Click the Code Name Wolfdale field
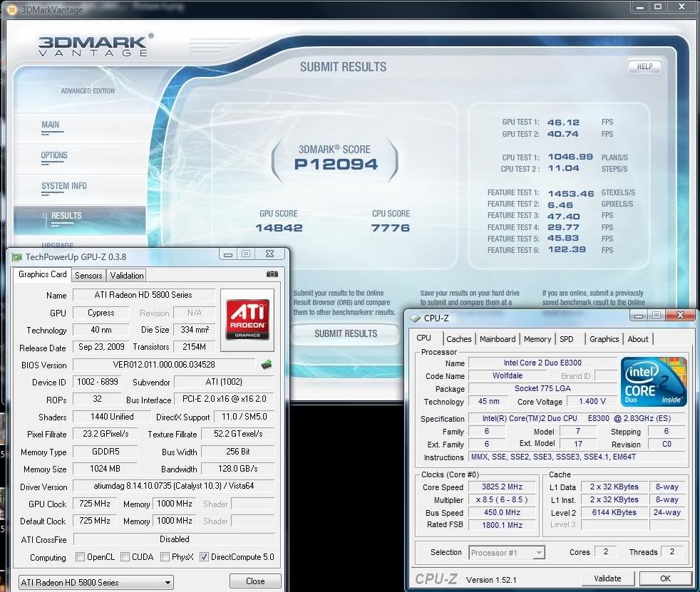Image resolution: width=700 pixels, height=592 pixels. tap(507, 375)
